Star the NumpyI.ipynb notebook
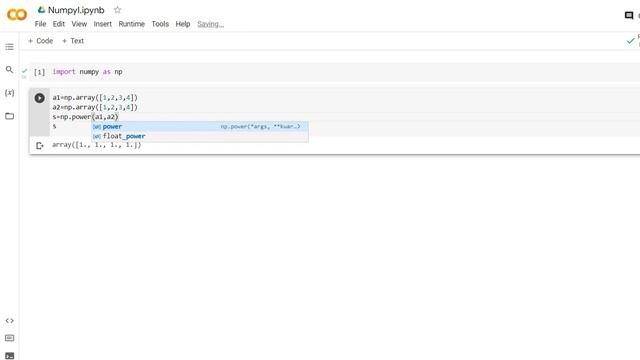640x360 pixels. [118, 10]
